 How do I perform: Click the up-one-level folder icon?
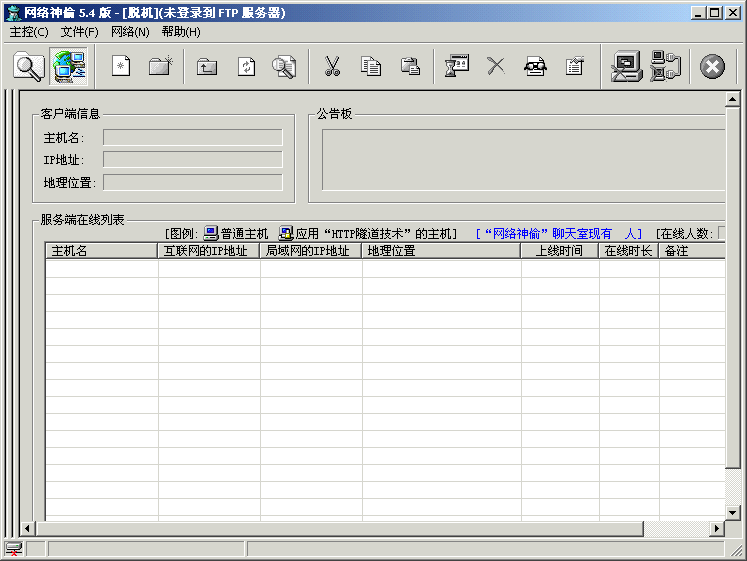pyautogui.click(x=207, y=67)
